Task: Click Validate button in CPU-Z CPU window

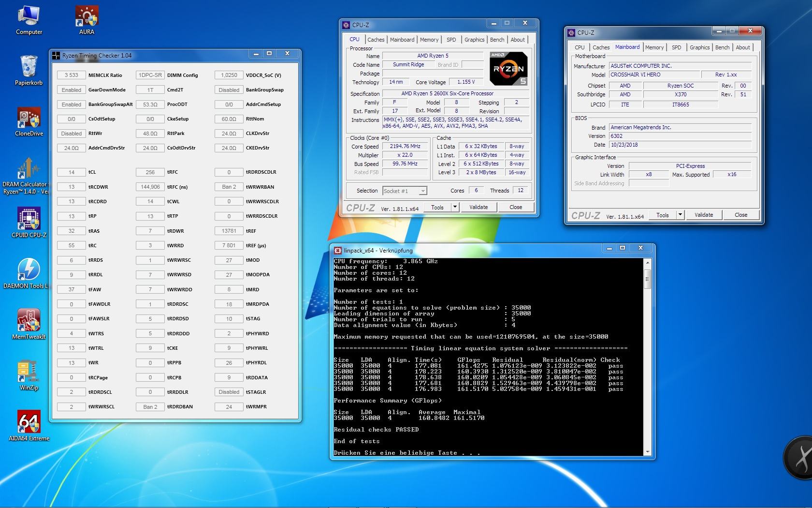Action: [x=478, y=207]
